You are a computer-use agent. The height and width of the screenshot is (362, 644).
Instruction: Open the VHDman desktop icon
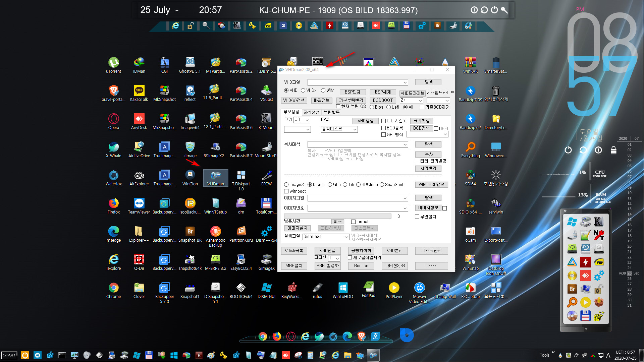click(215, 178)
